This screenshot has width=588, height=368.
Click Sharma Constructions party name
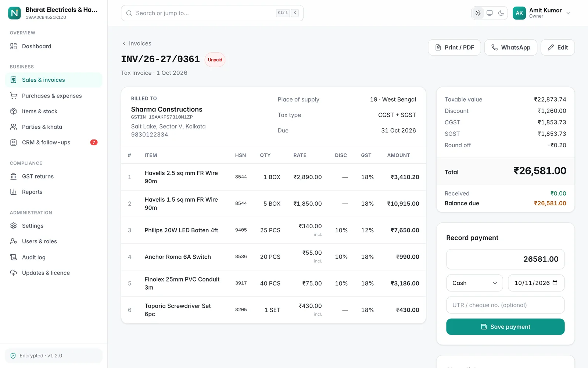[167, 109]
